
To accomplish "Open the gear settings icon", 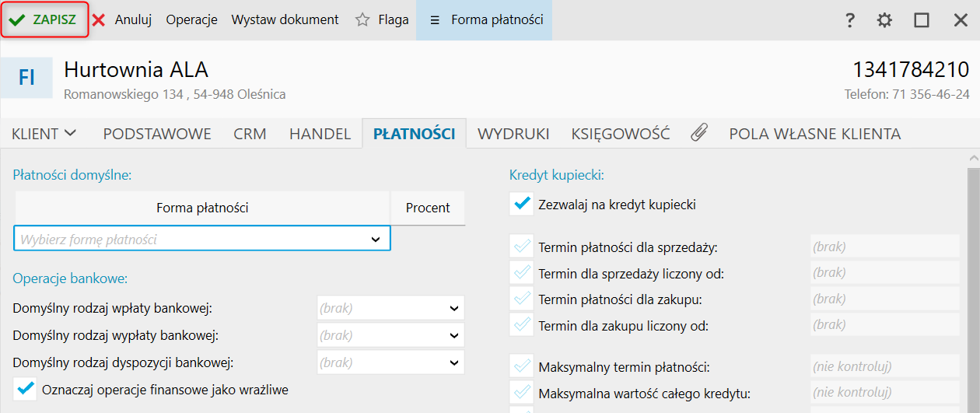I will [884, 20].
